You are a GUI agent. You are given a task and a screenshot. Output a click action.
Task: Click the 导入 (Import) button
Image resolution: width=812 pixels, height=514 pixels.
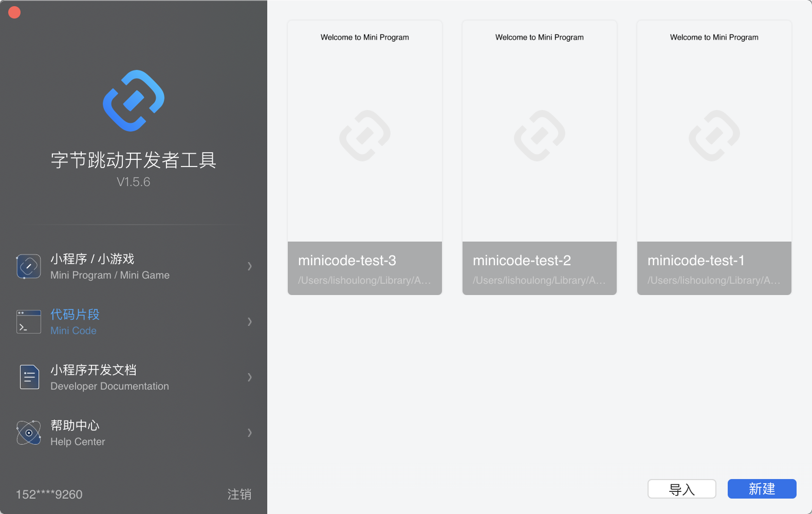coord(682,489)
